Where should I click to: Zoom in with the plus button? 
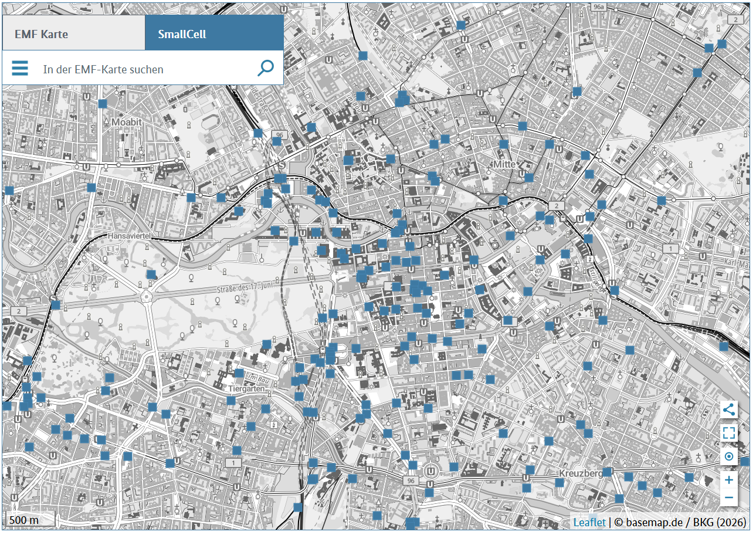click(x=729, y=480)
